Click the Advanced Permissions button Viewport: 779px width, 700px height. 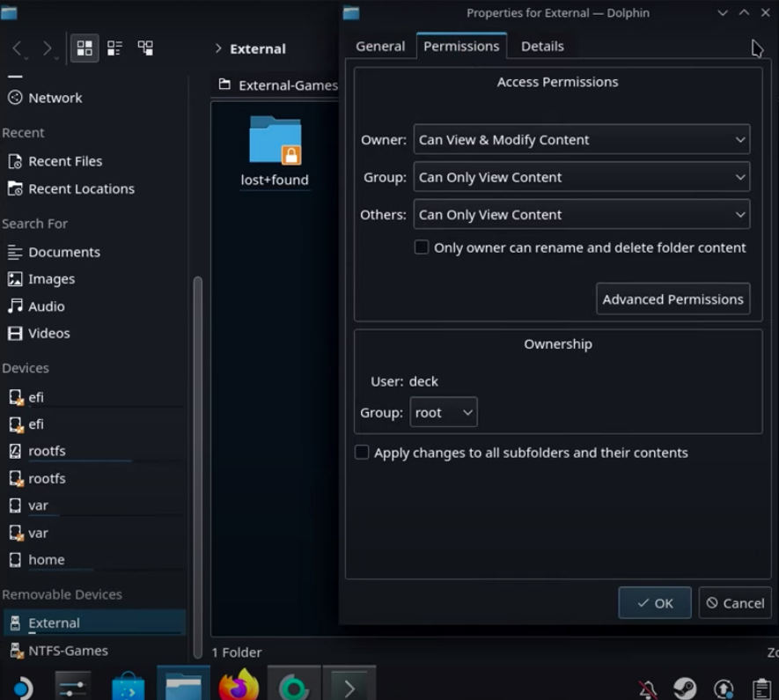672,299
